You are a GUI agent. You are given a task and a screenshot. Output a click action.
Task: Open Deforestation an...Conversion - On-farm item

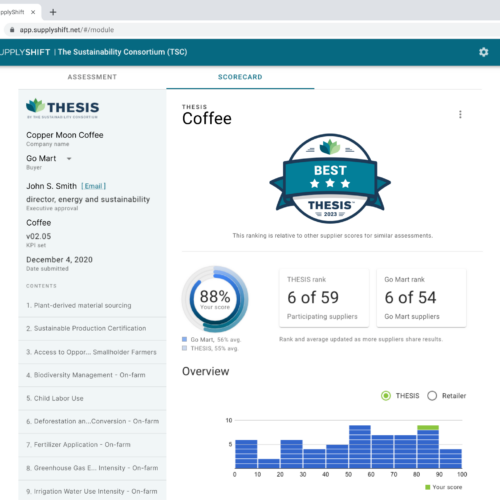tap(92, 421)
